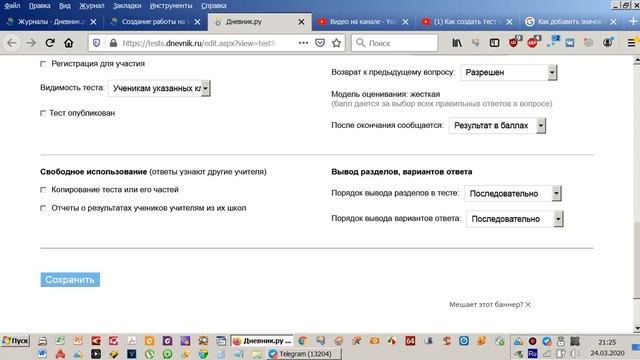
Task: Click the scrollbar up arrow
Action: (x=636, y=60)
